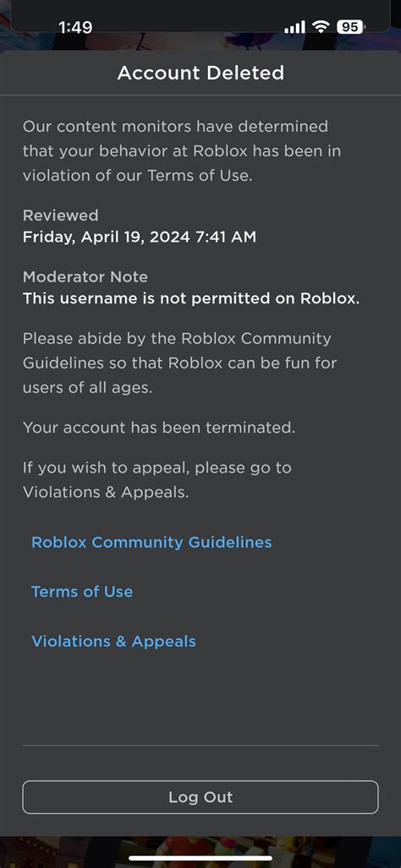
Task: Click the If you wish to appeal paragraph
Action: click(x=157, y=479)
